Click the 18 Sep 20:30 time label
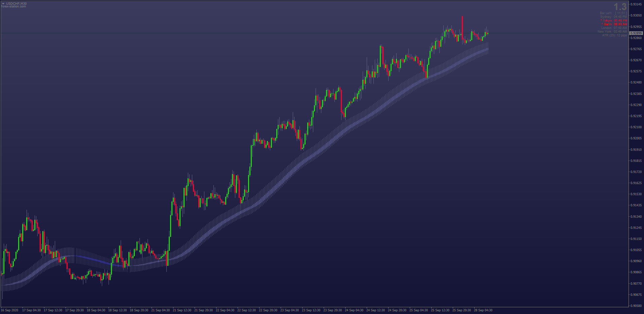This screenshot has height=314, width=644. [x=139, y=310]
